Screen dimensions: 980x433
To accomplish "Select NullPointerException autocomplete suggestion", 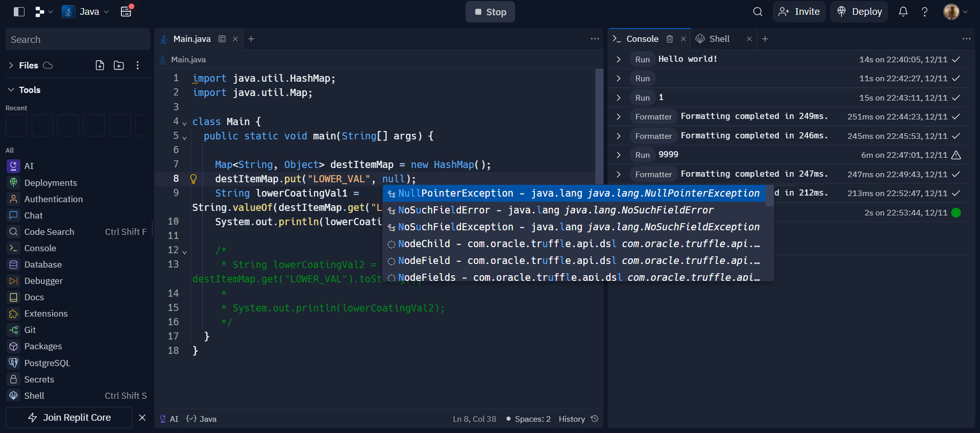I will click(x=574, y=193).
